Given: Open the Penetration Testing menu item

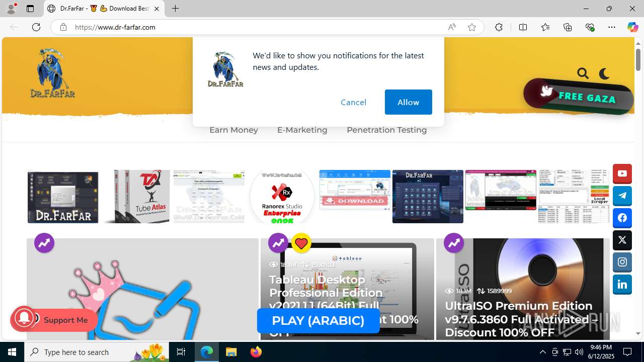Looking at the screenshot, I should click(x=387, y=130).
